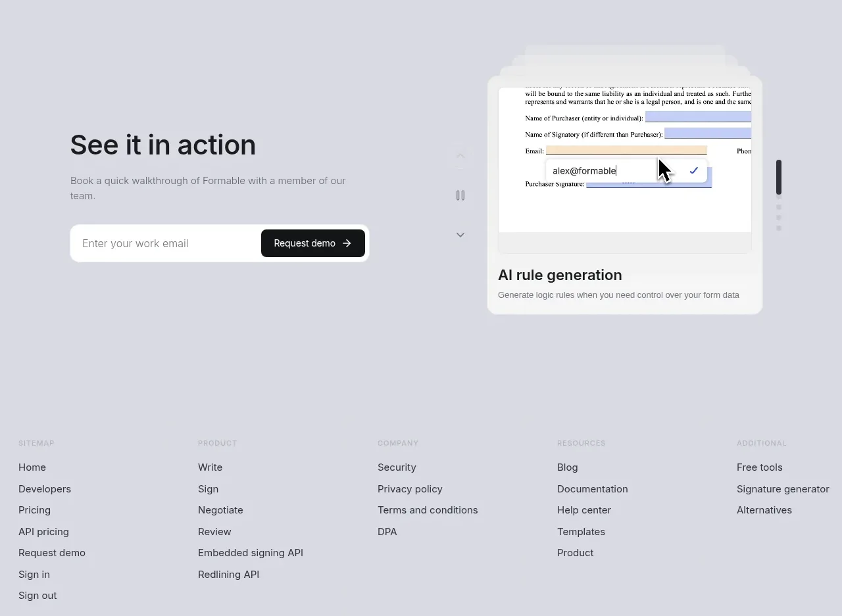Go to the previous carousel slide with the up chevron
The image size is (842, 616).
pos(460,156)
